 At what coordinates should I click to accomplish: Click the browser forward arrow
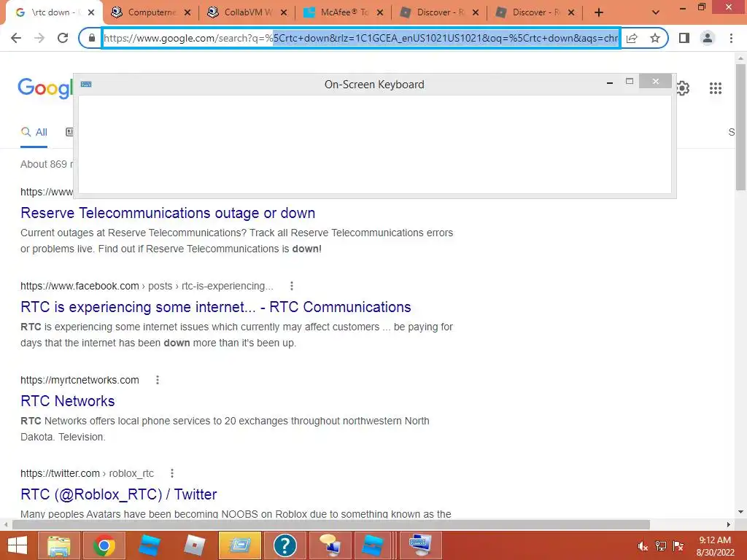(39, 38)
